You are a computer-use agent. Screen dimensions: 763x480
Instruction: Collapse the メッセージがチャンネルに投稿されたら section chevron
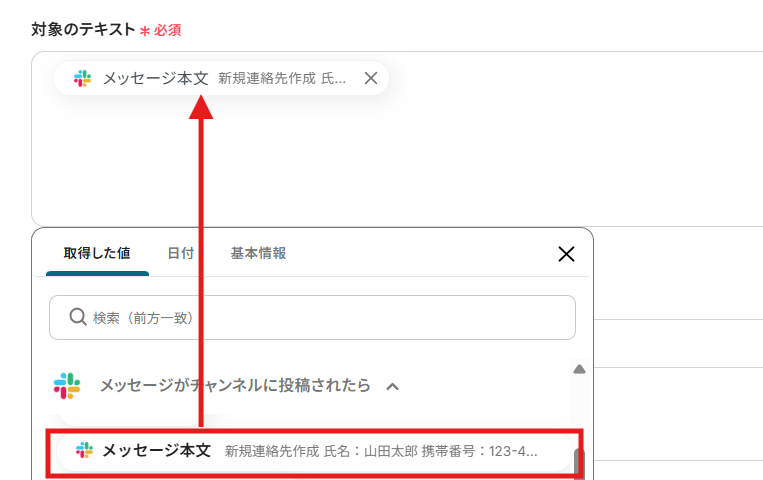click(x=393, y=387)
